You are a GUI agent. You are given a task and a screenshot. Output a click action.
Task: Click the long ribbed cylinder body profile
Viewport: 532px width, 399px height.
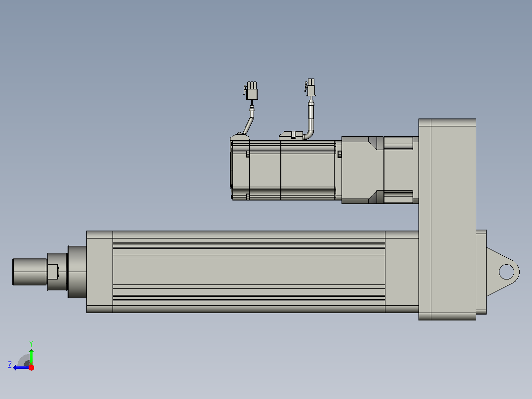pyautogui.click(x=249, y=272)
